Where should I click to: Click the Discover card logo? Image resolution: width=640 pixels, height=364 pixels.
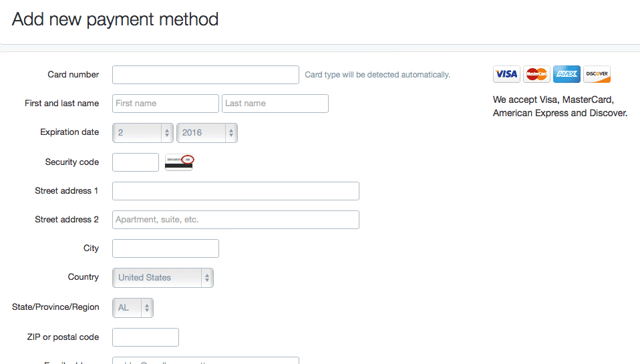click(x=597, y=74)
